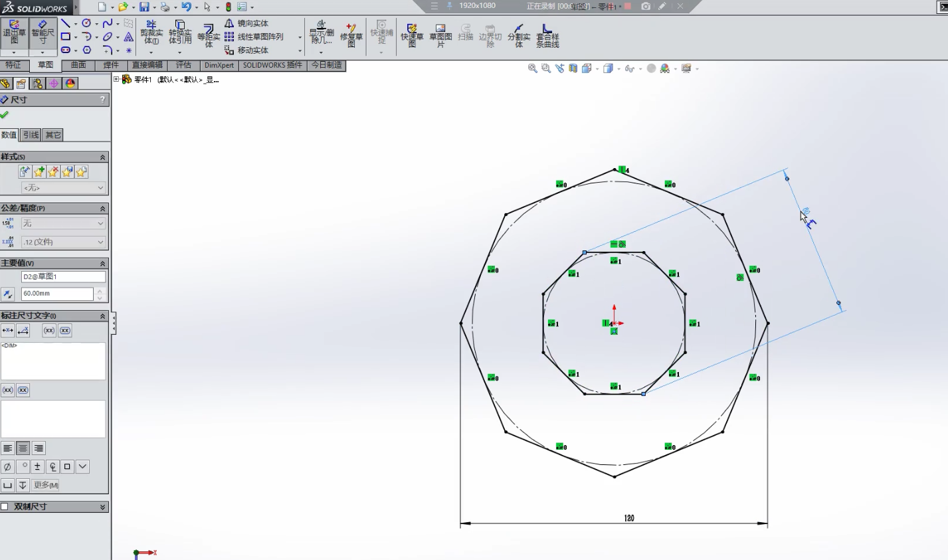Click the green checkmark to accept dimension
948x560 pixels.
(5, 115)
